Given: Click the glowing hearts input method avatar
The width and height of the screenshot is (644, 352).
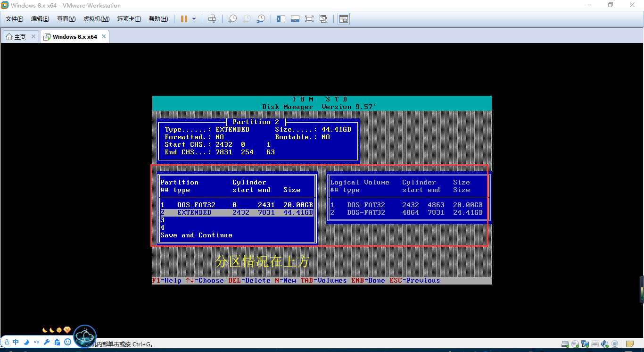Looking at the screenshot, I should point(85,336).
